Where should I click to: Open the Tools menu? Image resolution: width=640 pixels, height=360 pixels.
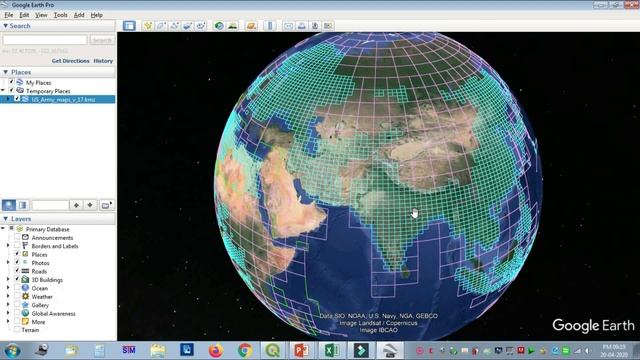click(60, 15)
